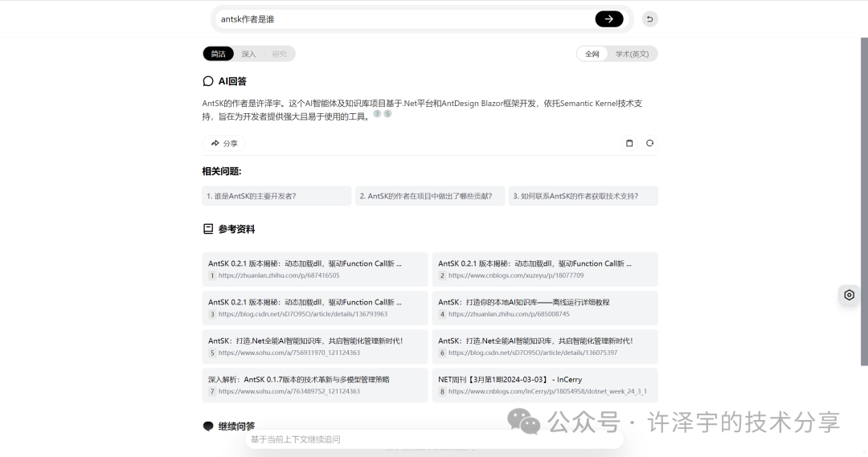Click the back/undo arrow icon beside search
Image resolution: width=868 pixels, height=457 pixels.
tap(650, 18)
